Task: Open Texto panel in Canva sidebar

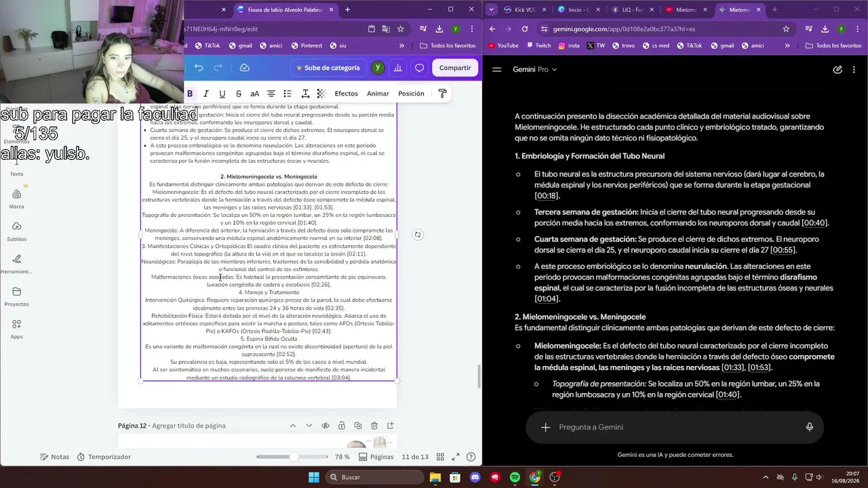Action: coord(16,166)
